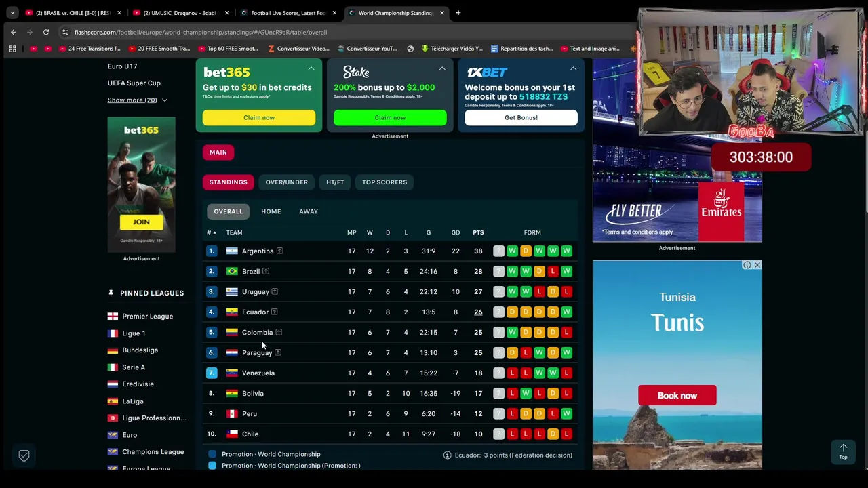The image size is (868, 488).
Task: Click the Bolivia flag icon
Action: 232,394
